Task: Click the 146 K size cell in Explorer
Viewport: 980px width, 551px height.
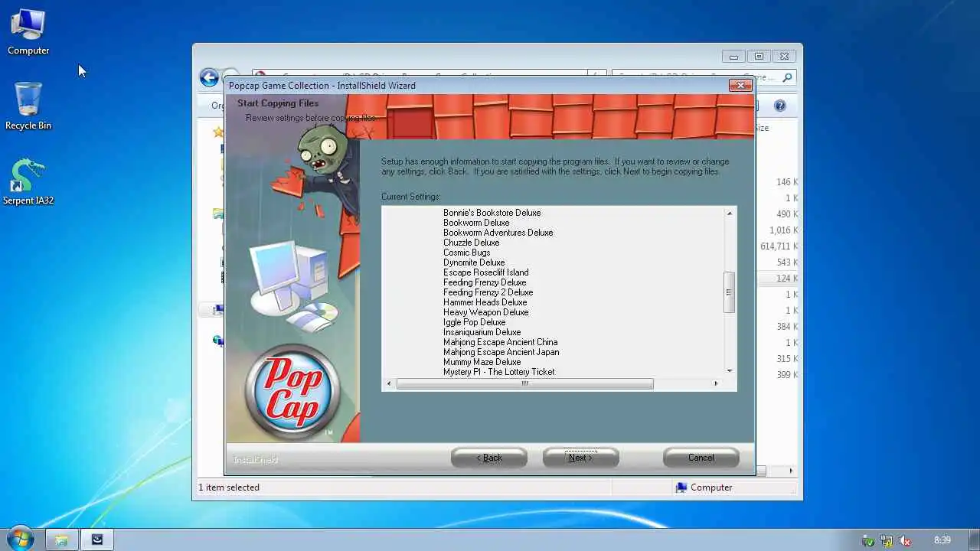Action: click(787, 182)
